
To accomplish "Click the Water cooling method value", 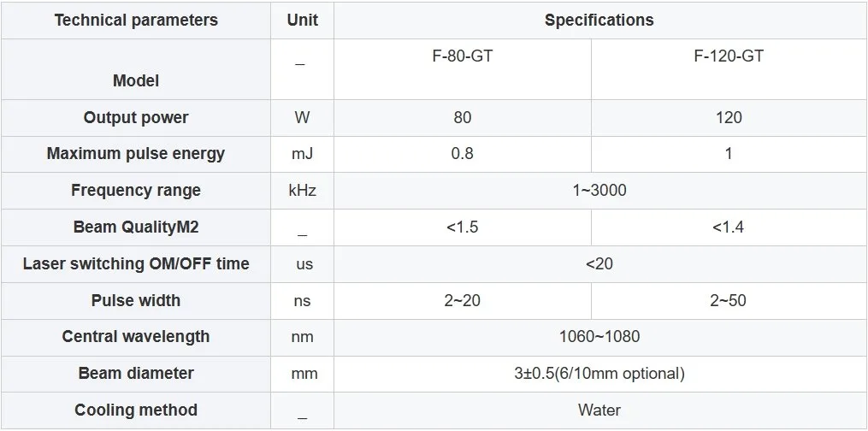I will click(599, 410).
